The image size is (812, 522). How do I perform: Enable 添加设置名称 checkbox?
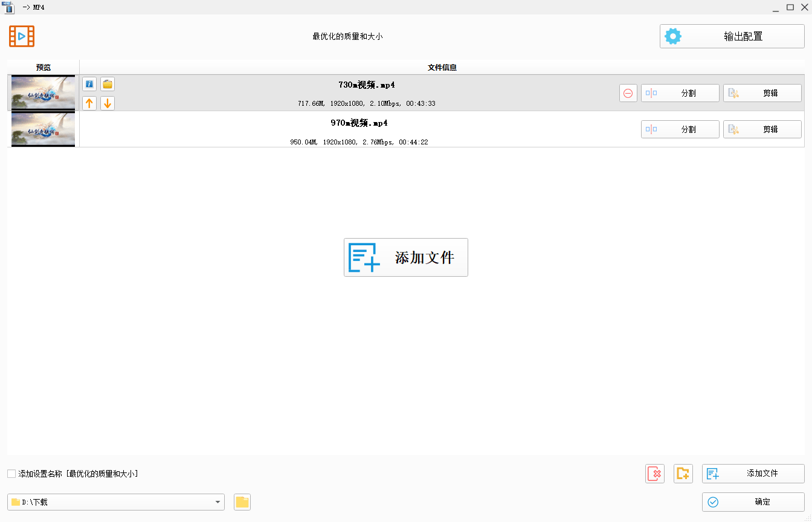click(11, 474)
